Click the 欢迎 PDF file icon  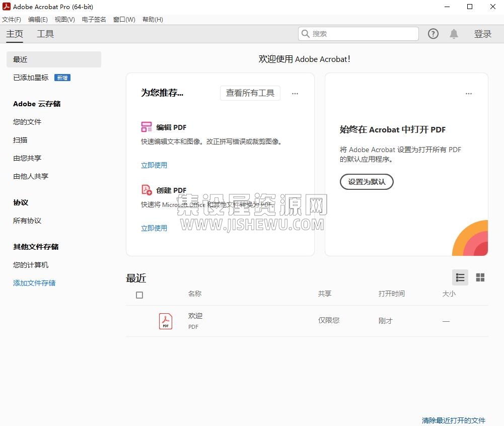tap(166, 321)
